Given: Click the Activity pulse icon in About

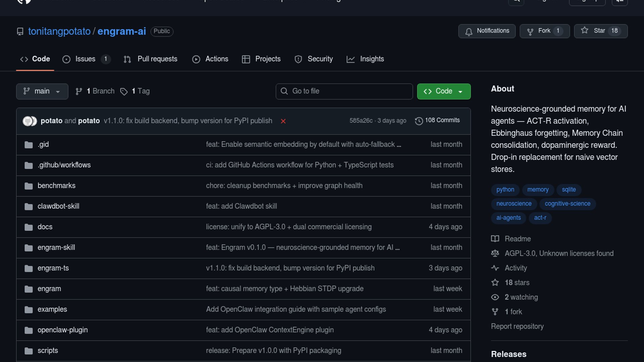Looking at the screenshot, I should pos(495,268).
